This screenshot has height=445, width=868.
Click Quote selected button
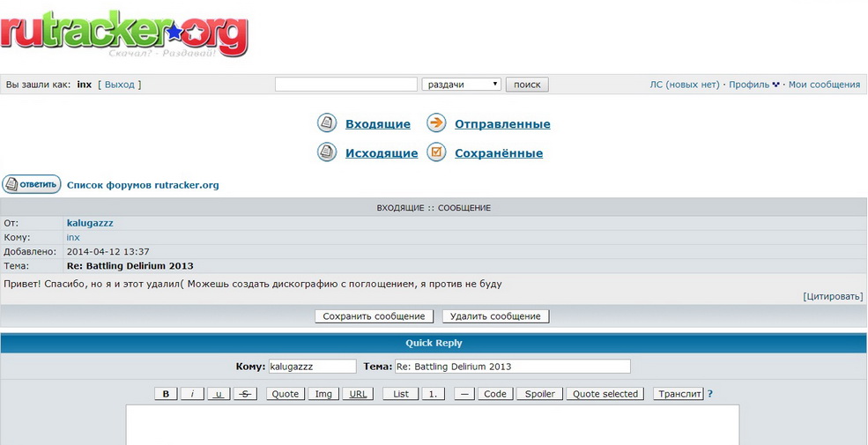pos(605,394)
